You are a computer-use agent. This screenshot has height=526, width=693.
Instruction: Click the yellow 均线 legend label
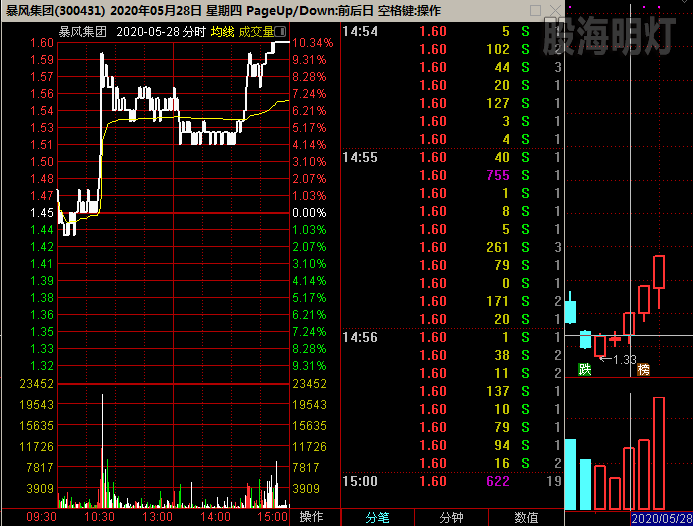point(222,32)
